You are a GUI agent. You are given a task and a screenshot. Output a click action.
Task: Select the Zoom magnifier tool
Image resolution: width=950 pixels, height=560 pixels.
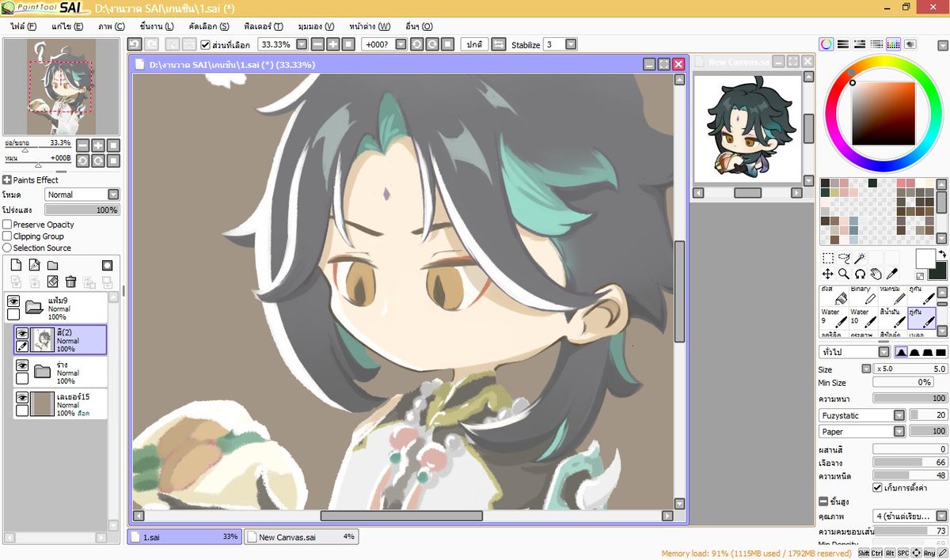click(x=843, y=274)
